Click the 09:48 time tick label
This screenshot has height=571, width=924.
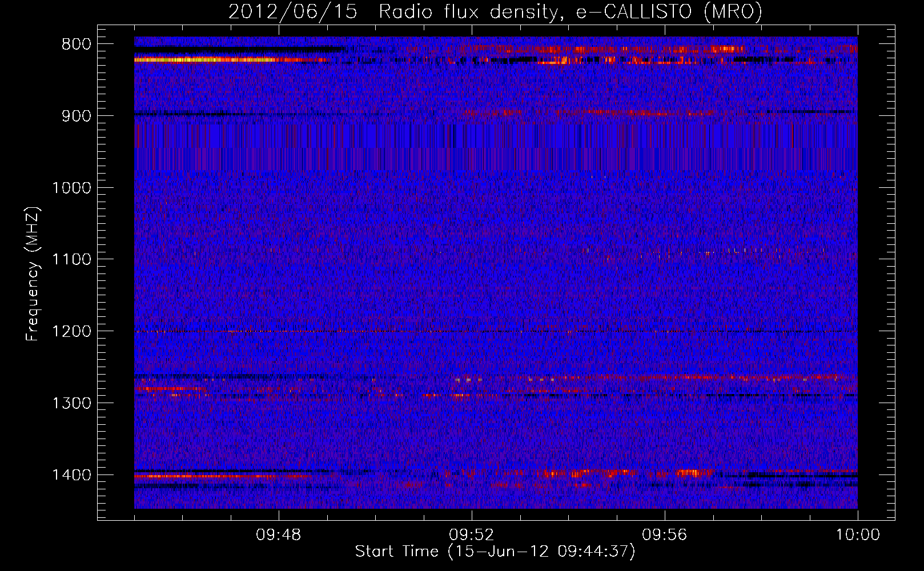click(279, 535)
